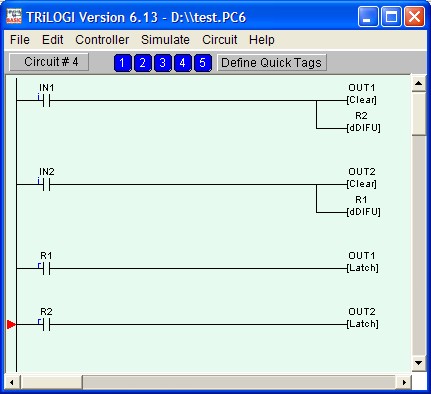The height and width of the screenshot is (394, 431).
Task: Click vertical scrollbar down arrow
Action: (x=419, y=363)
